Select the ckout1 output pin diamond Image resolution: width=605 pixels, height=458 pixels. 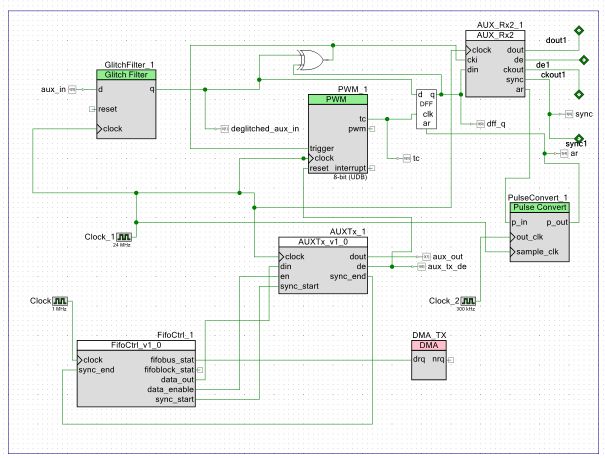pos(577,93)
